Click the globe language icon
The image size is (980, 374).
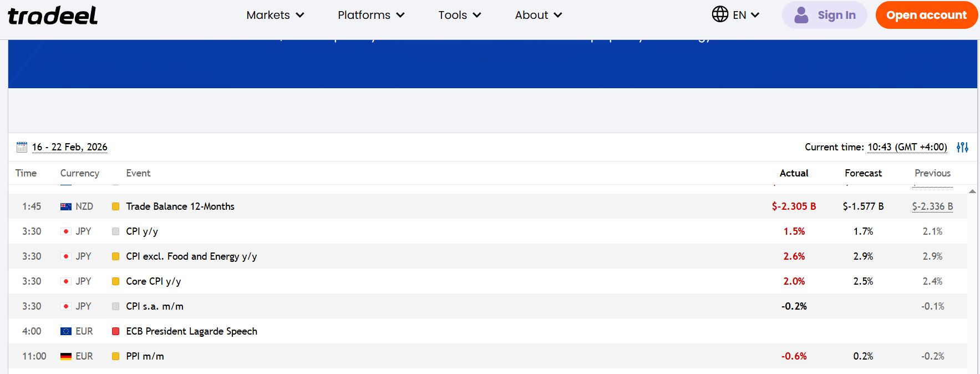pos(720,14)
